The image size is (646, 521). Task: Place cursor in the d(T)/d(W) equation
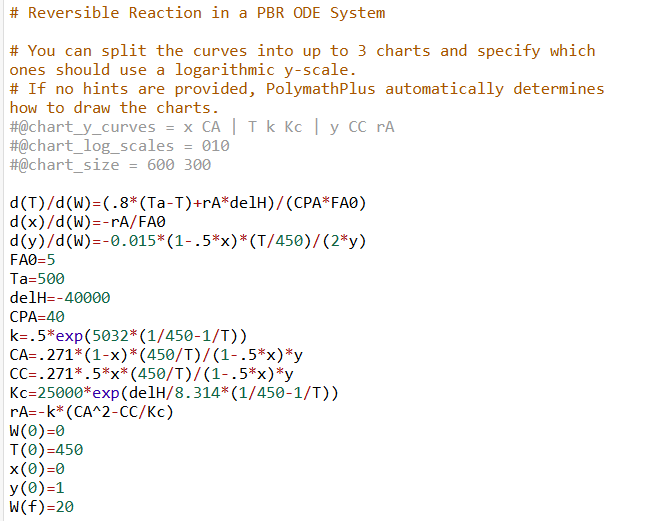point(188,203)
